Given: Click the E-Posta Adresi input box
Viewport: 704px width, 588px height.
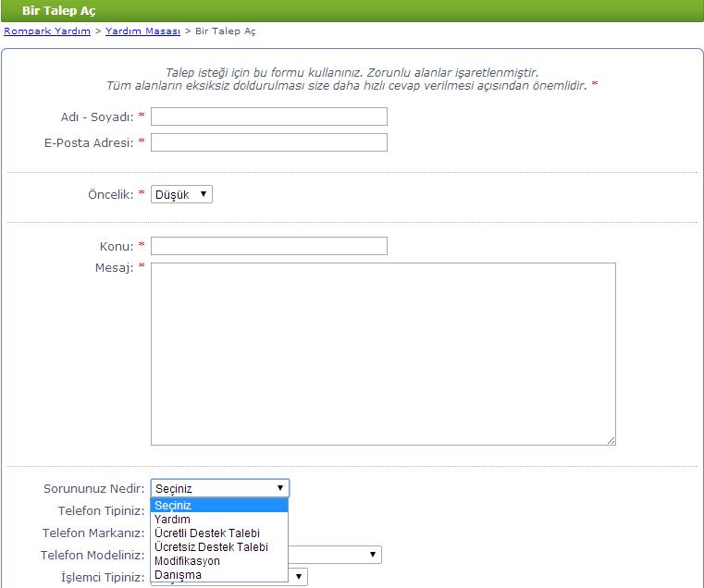Looking at the screenshot, I should (268, 142).
